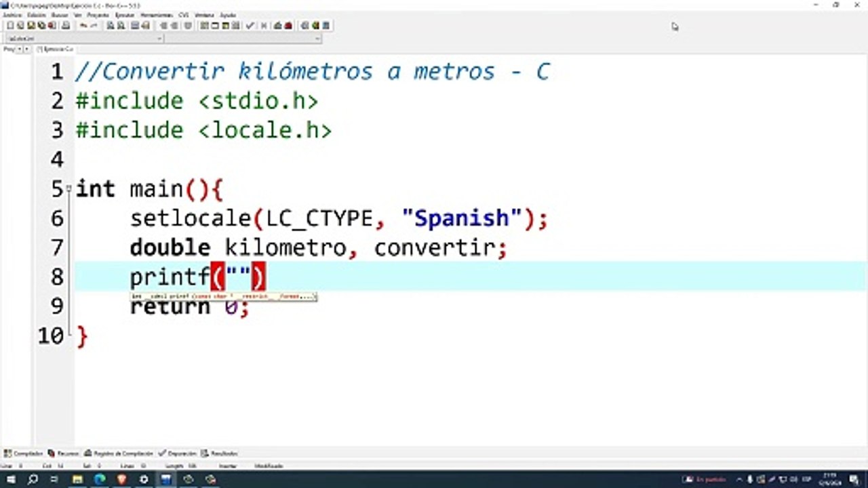Image resolution: width=868 pixels, height=488 pixels.
Task: Stop execution with the X toolbar icon
Action: [264, 25]
